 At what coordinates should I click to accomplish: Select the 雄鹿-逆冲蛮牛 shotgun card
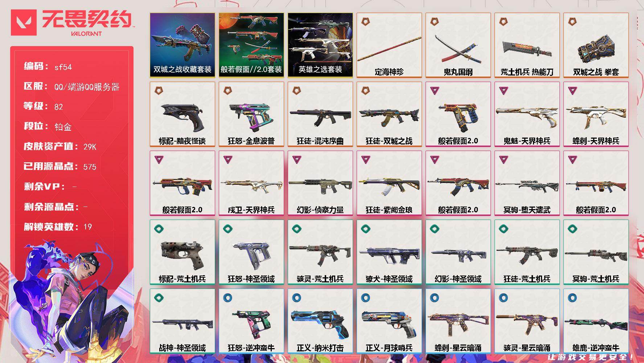pos(596,321)
